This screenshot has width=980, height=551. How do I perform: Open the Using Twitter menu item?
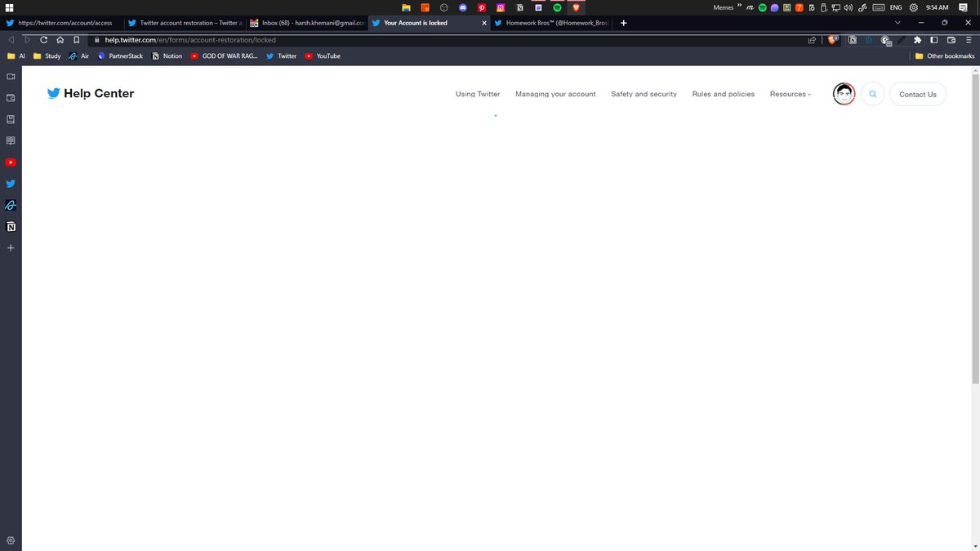pos(478,94)
